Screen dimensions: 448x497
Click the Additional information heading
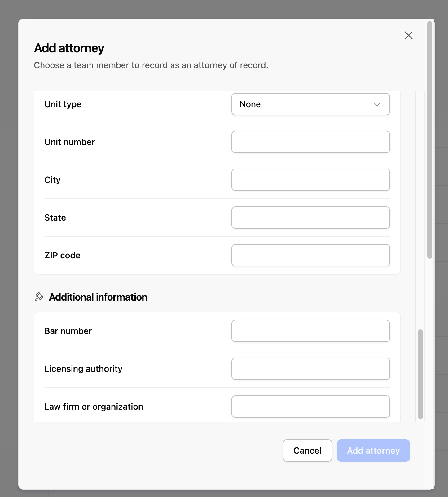pyautogui.click(x=98, y=297)
